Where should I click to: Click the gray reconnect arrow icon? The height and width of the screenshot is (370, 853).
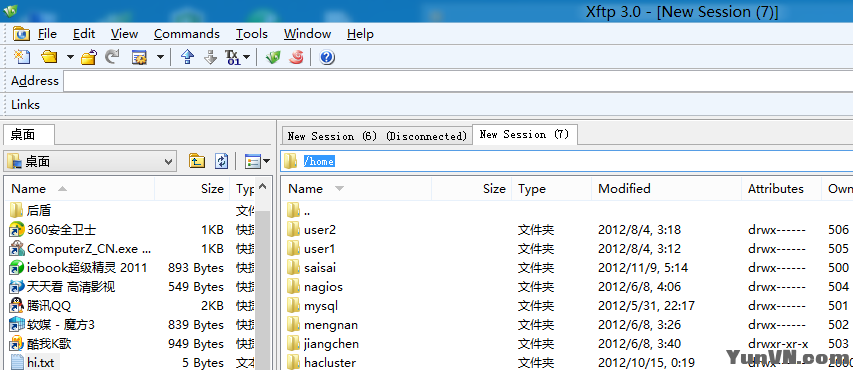(x=112, y=57)
